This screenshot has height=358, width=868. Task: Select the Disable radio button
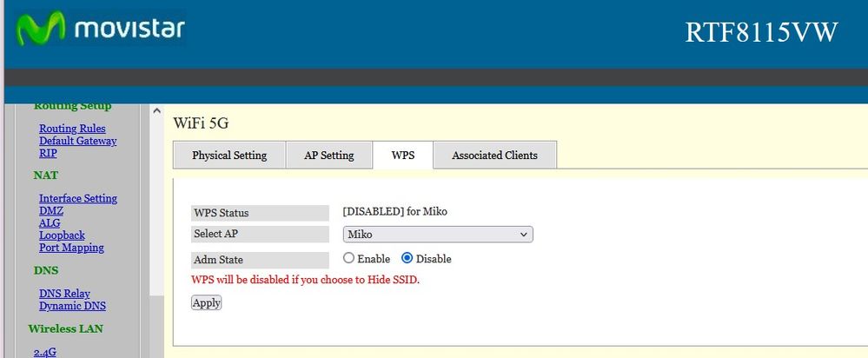coord(407,259)
